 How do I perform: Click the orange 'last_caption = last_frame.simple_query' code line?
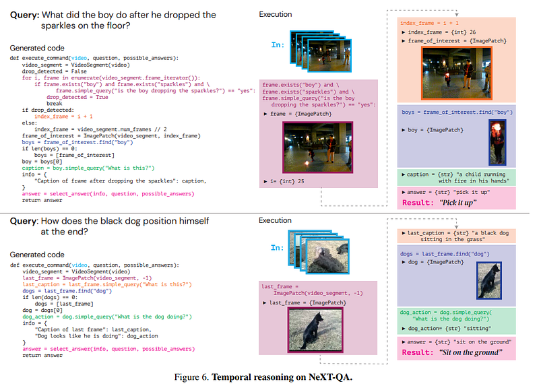[107, 285]
